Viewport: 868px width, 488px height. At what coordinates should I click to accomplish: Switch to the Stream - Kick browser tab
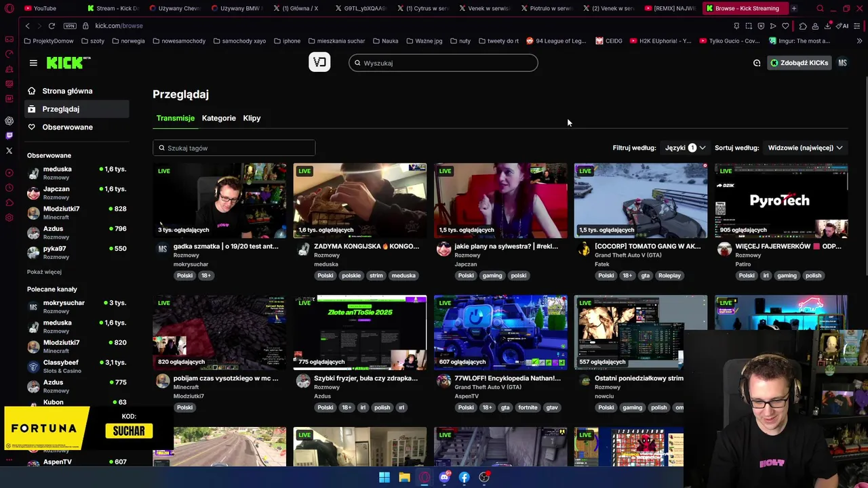[x=112, y=8]
